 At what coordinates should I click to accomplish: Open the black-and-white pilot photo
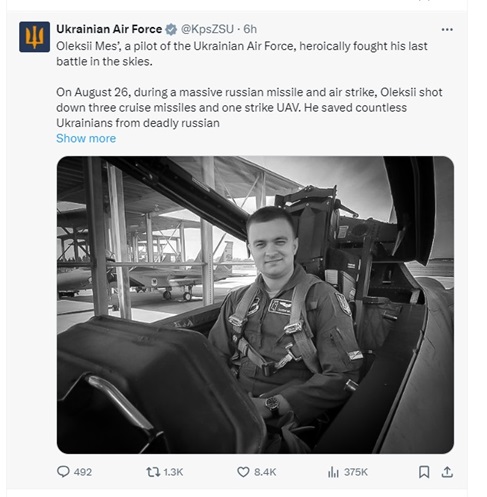tap(255, 305)
